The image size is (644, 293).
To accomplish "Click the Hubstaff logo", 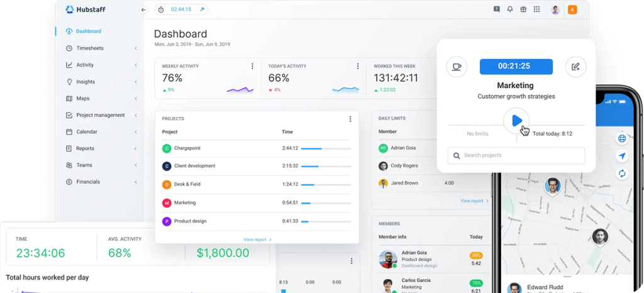I will click(x=86, y=9).
